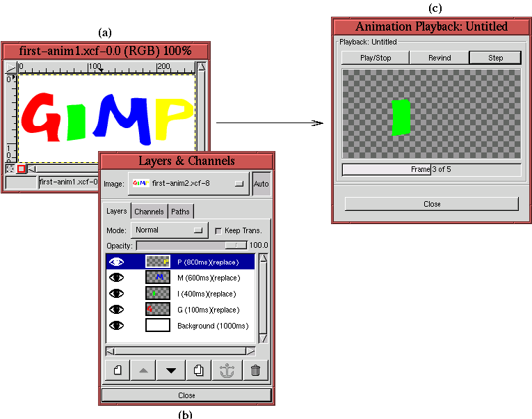This screenshot has width=532, height=419.
Task: Open the Mode dropdown set to Normal
Action: pyautogui.click(x=169, y=230)
